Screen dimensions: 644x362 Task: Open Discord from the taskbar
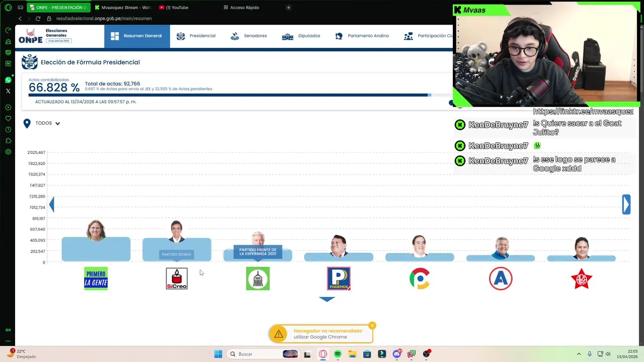point(397,354)
